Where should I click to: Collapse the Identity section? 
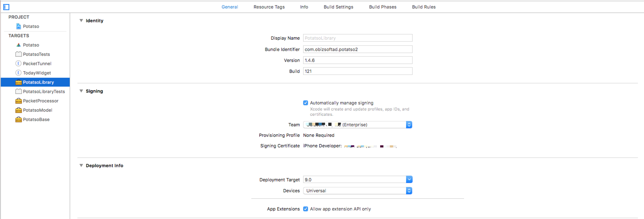pyautogui.click(x=81, y=20)
